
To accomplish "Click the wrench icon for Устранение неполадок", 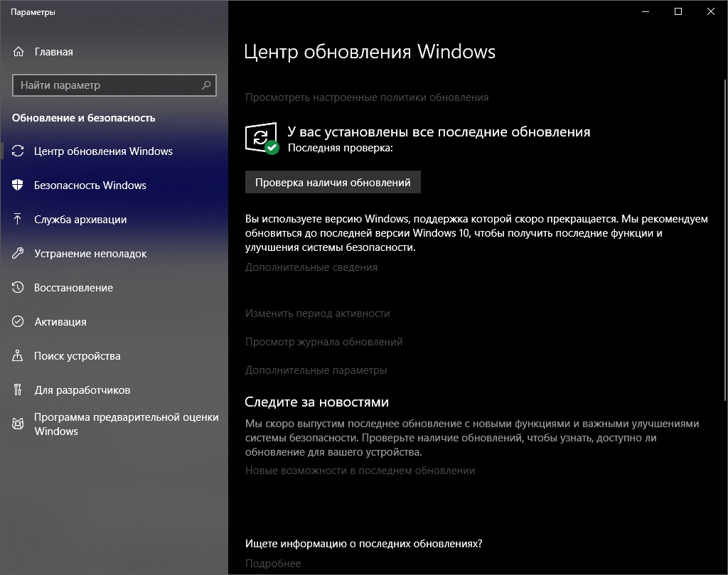I will (x=18, y=253).
